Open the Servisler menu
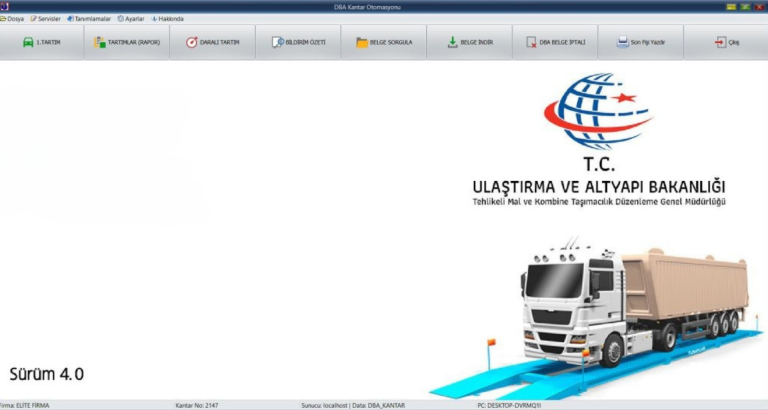Image resolution: width=768 pixels, height=410 pixels. (x=46, y=19)
